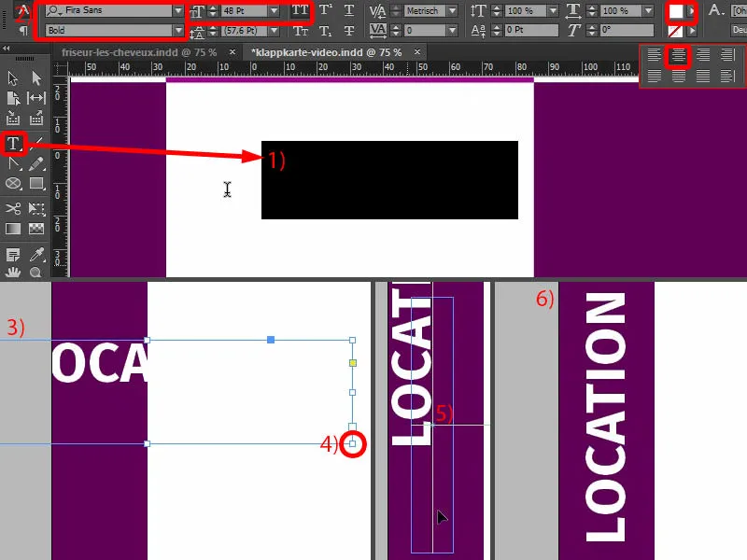Switch to paragraph formatting controls

tap(23, 31)
